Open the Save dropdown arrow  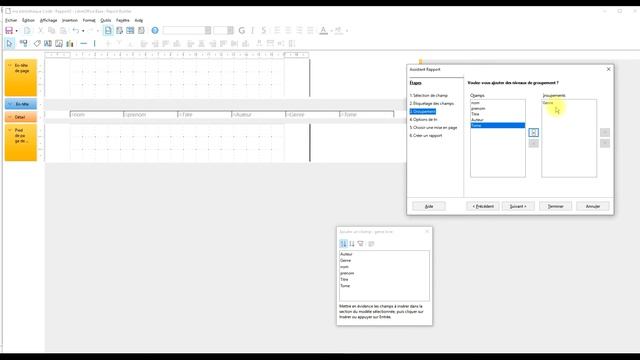click(x=16, y=31)
